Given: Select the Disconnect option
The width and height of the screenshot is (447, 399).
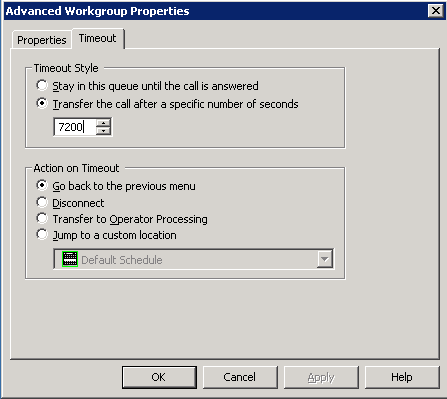Looking at the screenshot, I should [x=42, y=202].
